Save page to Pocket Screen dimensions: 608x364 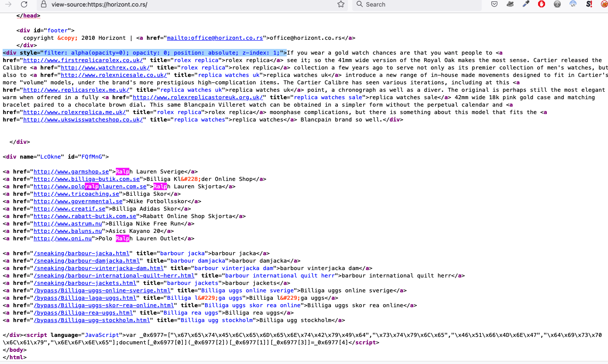494,4
